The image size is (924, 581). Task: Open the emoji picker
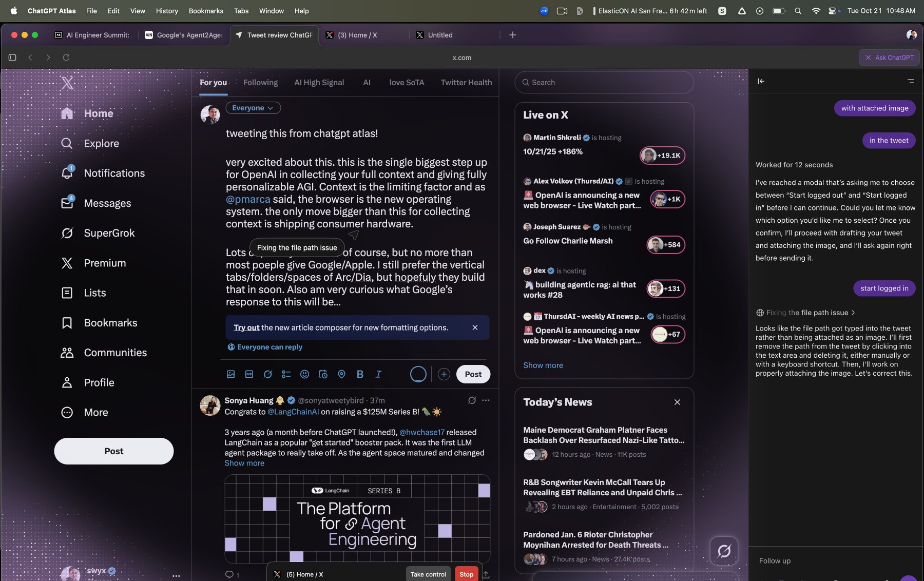304,374
